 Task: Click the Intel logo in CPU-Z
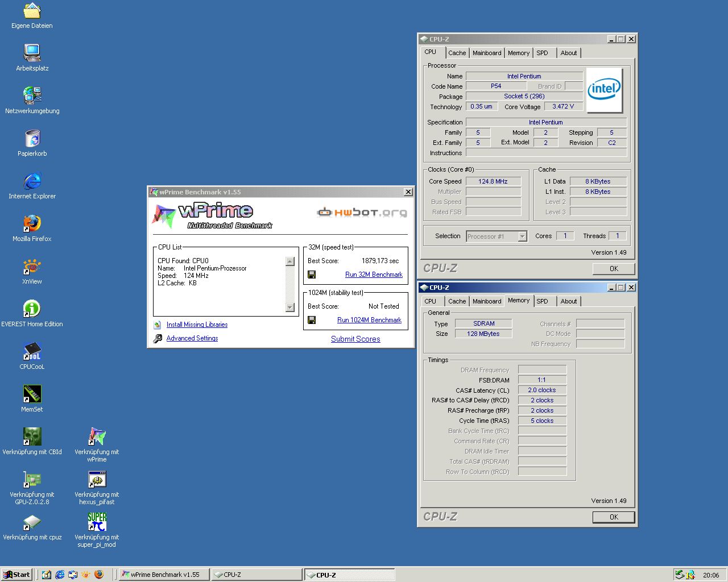point(605,91)
